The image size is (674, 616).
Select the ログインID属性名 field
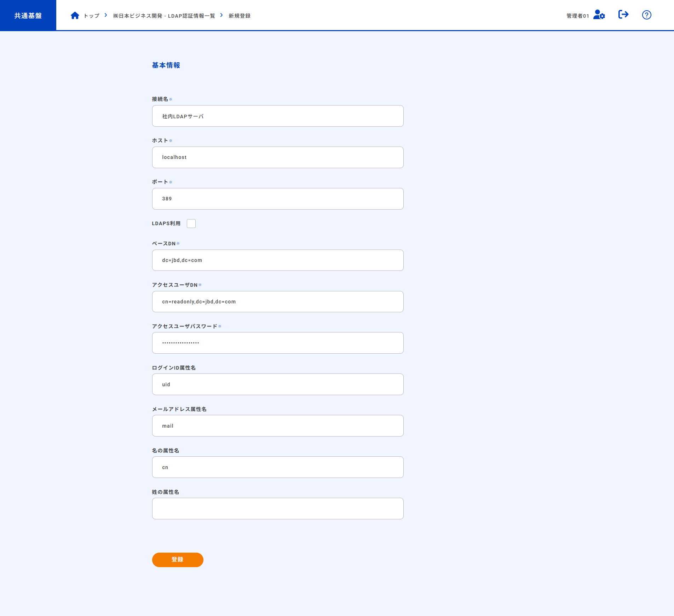point(277,384)
